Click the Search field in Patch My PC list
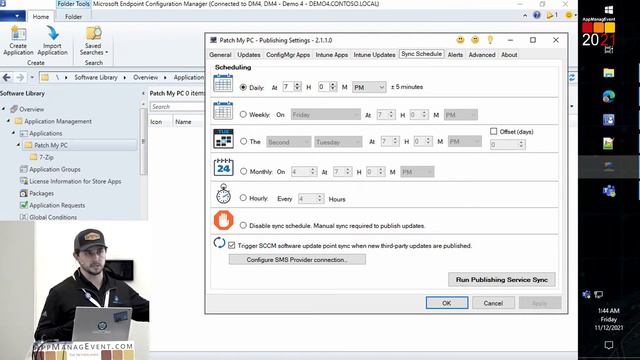 pos(177,107)
